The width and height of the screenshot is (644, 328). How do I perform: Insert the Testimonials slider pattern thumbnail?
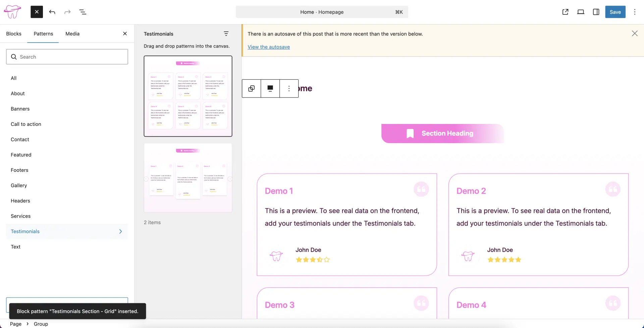(188, 178)
